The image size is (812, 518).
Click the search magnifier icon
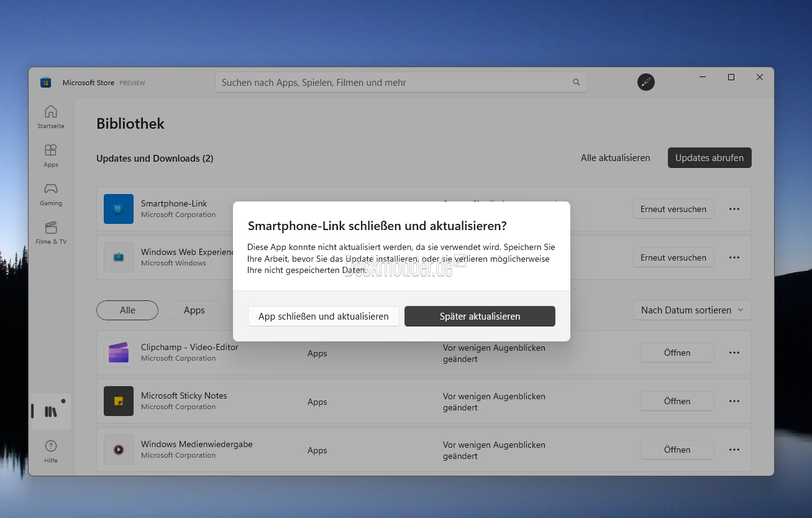pyautogui.click(x=576, y=82)
